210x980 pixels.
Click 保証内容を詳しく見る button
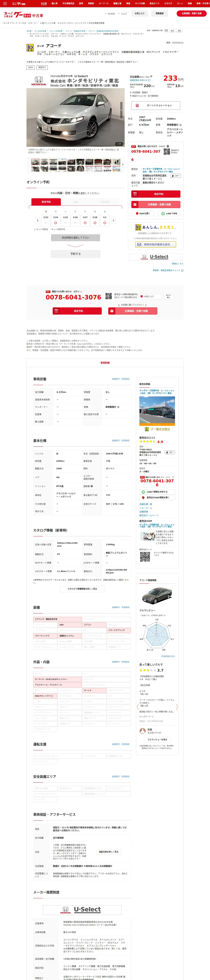(x=109, y=852)
